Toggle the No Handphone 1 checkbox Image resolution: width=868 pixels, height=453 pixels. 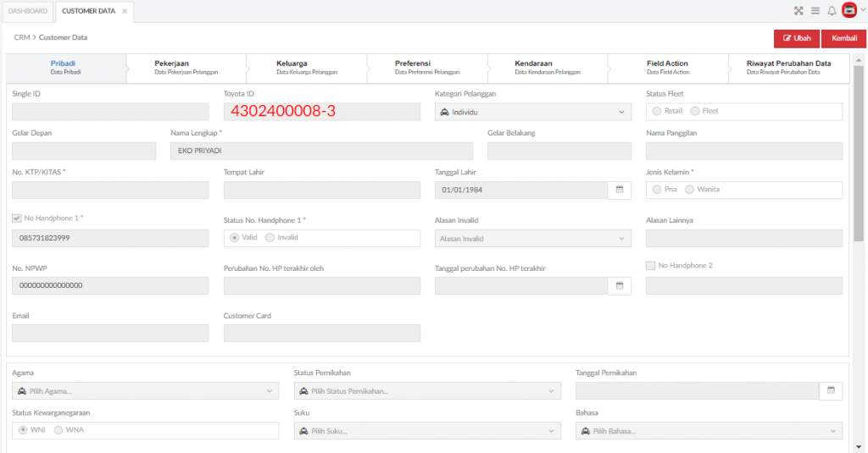pos(17,218)
